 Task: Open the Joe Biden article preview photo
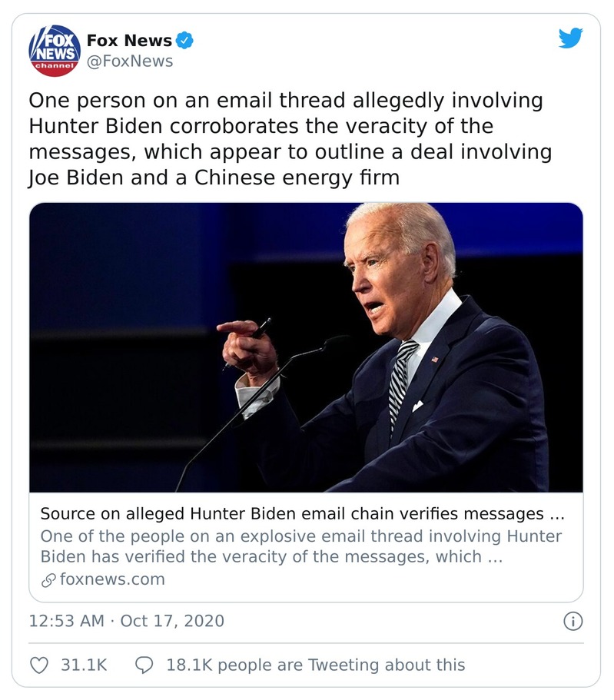coord(306,347)
